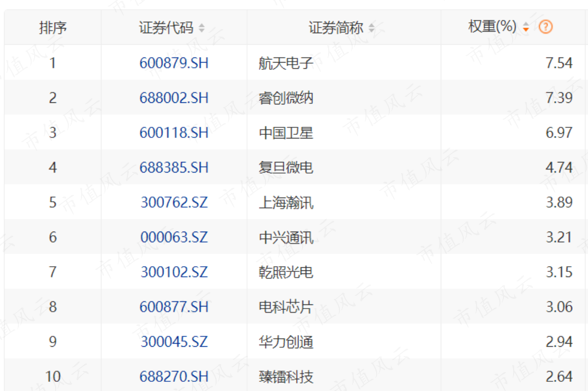The height and width of the screenshot is (391, 588).
Task: Click the weight value 7.54
Action: 559,63
